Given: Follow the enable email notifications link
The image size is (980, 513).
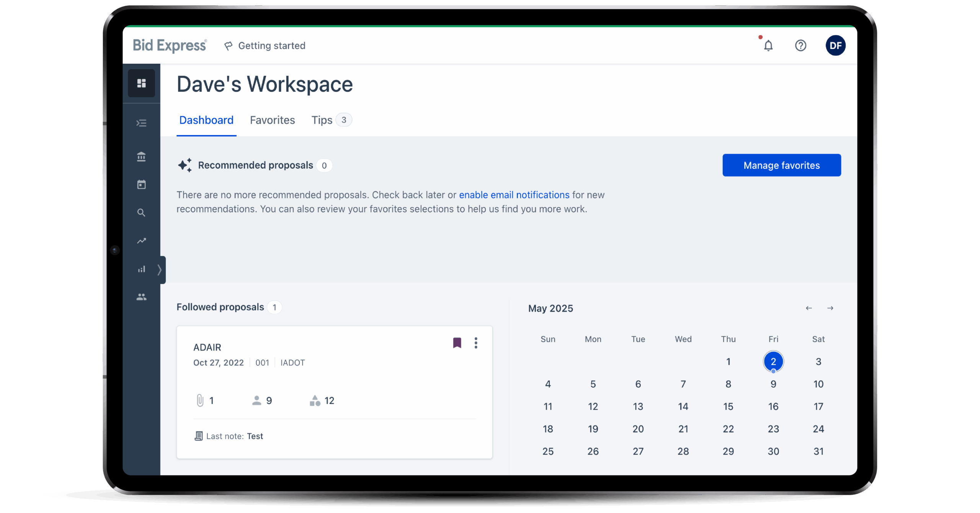Looking at the screenshot, I should tap(514, 195).
